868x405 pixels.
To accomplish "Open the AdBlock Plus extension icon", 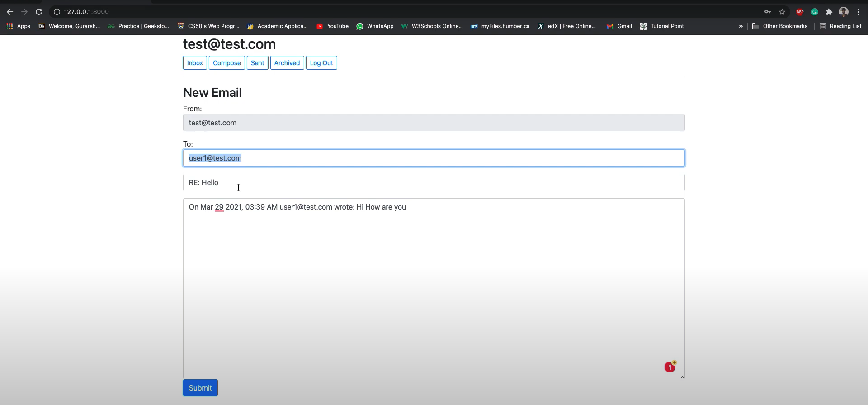I will 800,12.
